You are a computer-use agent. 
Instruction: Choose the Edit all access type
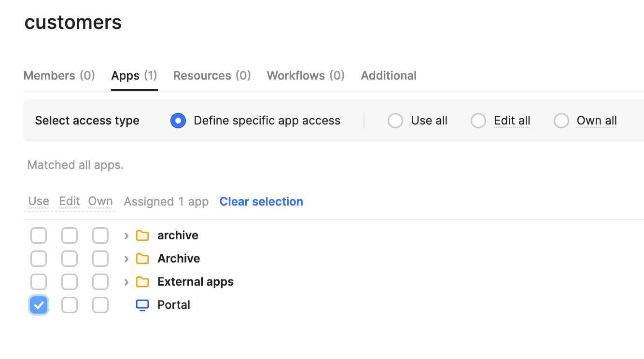point(478,121)
